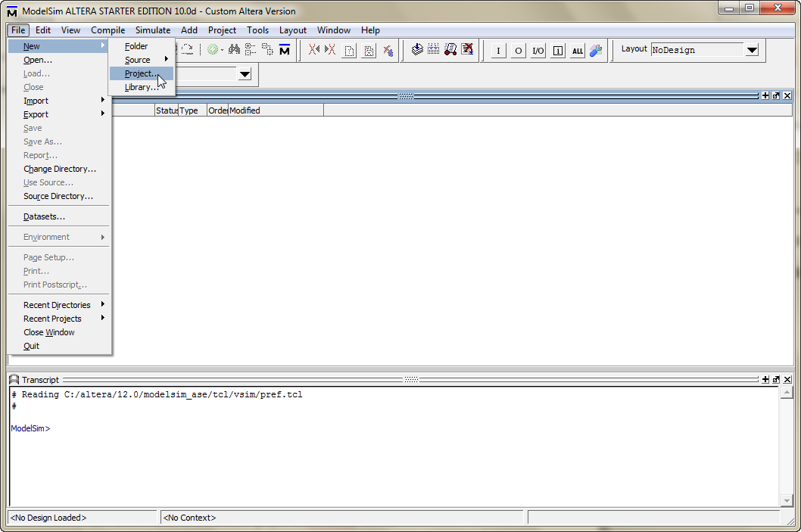Open the File menu
Image resolution: width=801 pixels, height=532 pixels.
click(18, 30)
